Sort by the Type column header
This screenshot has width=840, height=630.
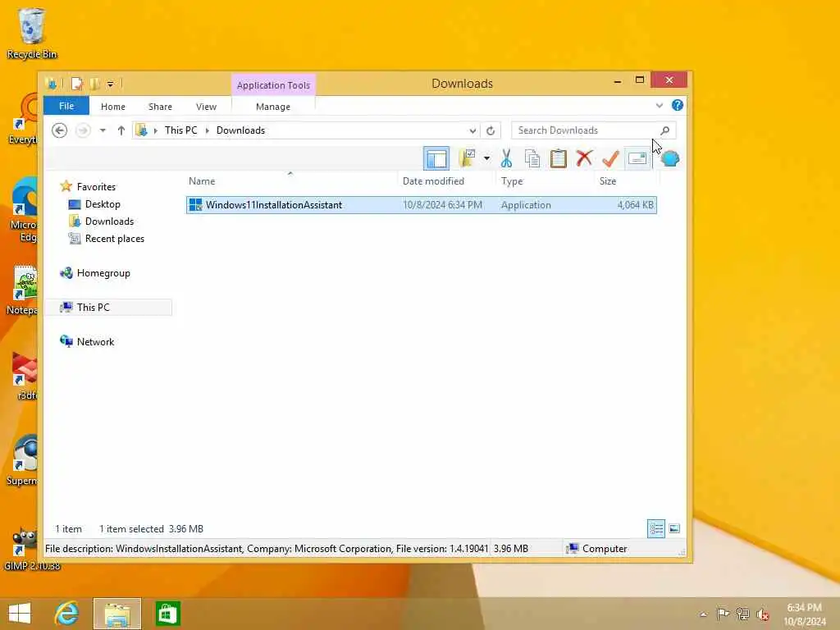(x=512, y=181)
